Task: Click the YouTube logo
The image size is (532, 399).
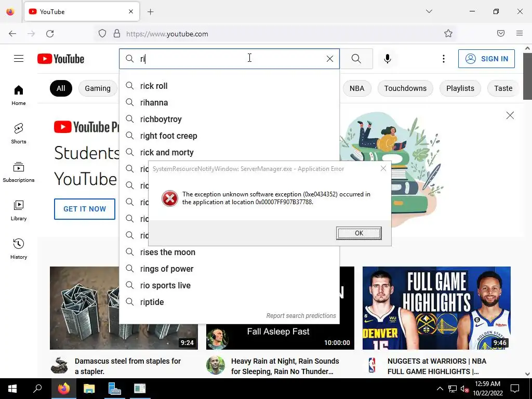Action: tap(61, 59)
